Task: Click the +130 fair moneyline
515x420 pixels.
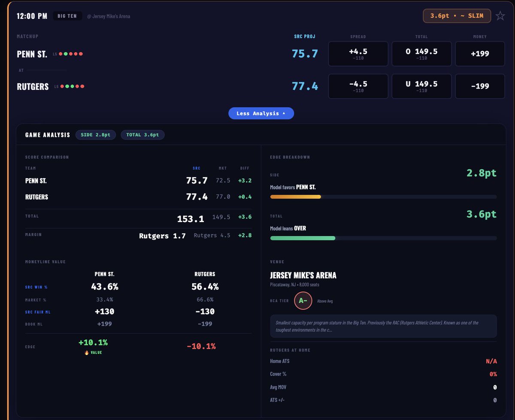Action: pyautogui.click(x=104, y=311)
